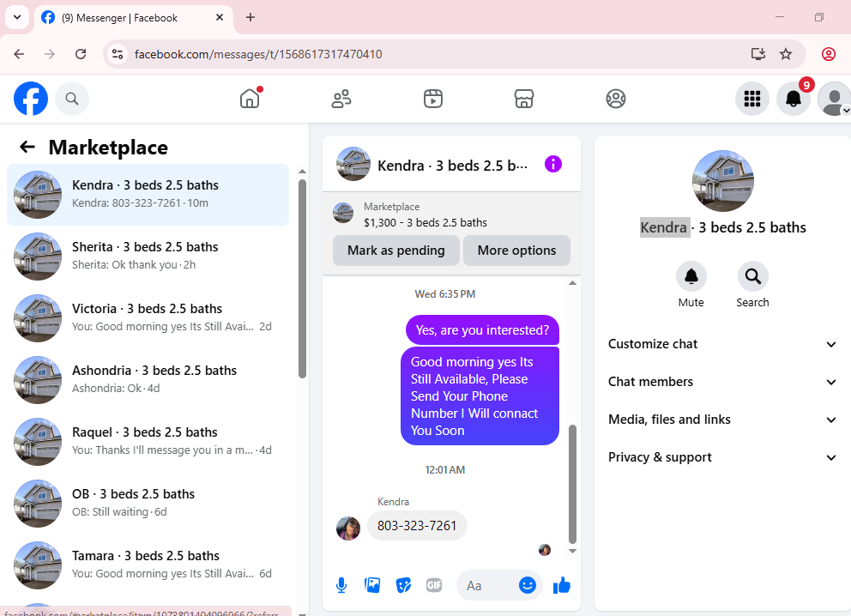
Task: Expand Privacy & support section
Action: 722,457
